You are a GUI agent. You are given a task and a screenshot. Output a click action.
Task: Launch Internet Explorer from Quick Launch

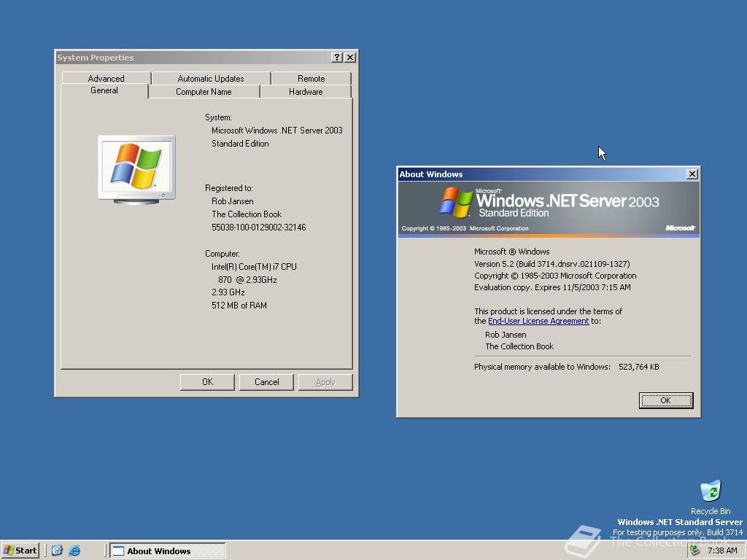[74, 551]
